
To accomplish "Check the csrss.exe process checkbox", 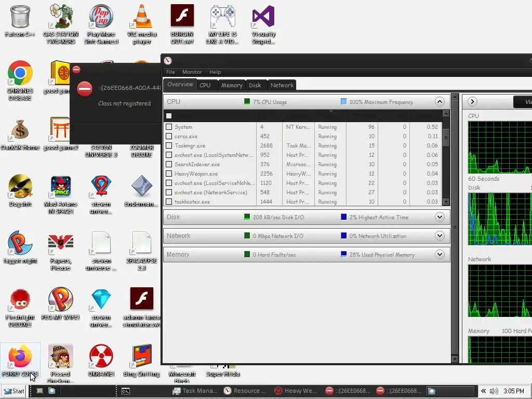I will (x=169, y=136).
